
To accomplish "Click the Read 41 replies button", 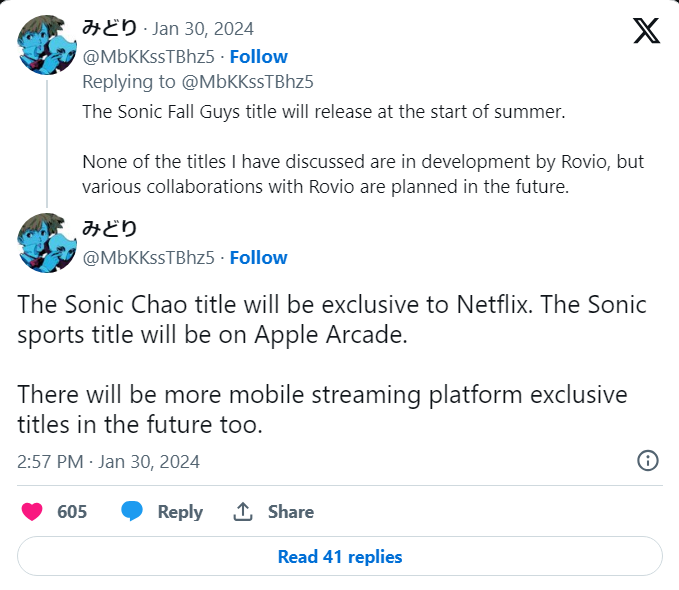I will coord(340,557).
